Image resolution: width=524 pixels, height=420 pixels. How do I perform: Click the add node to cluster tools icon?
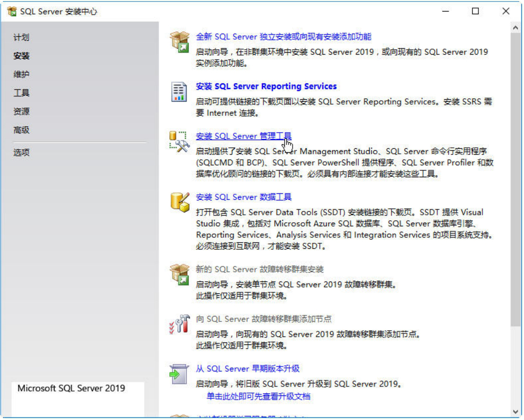[x=180, y=324]
